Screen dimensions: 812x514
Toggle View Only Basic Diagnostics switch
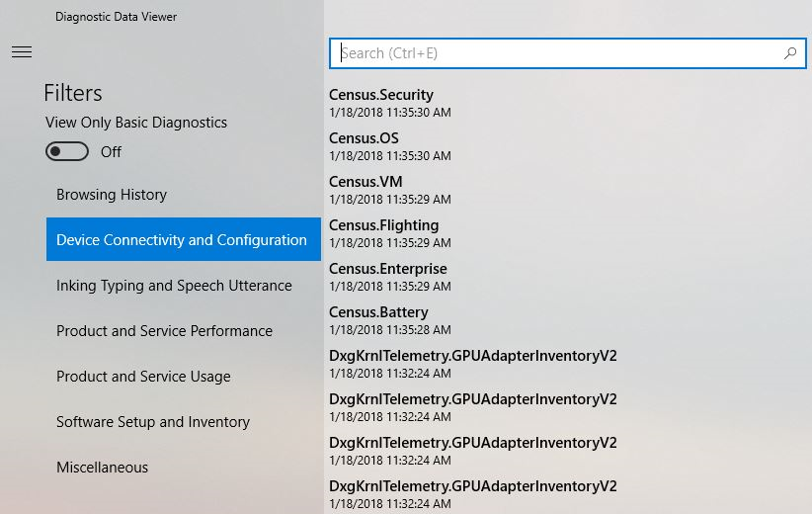[67, 151]
